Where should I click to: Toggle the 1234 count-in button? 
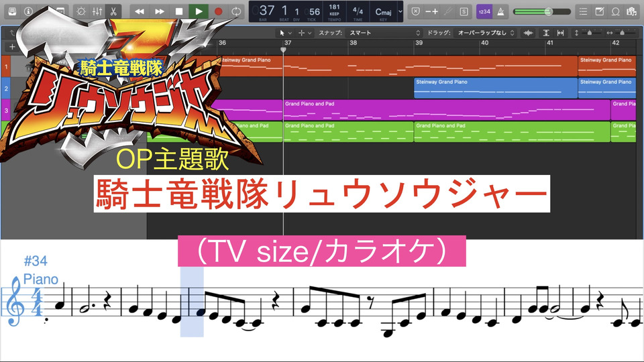[484, 11]
